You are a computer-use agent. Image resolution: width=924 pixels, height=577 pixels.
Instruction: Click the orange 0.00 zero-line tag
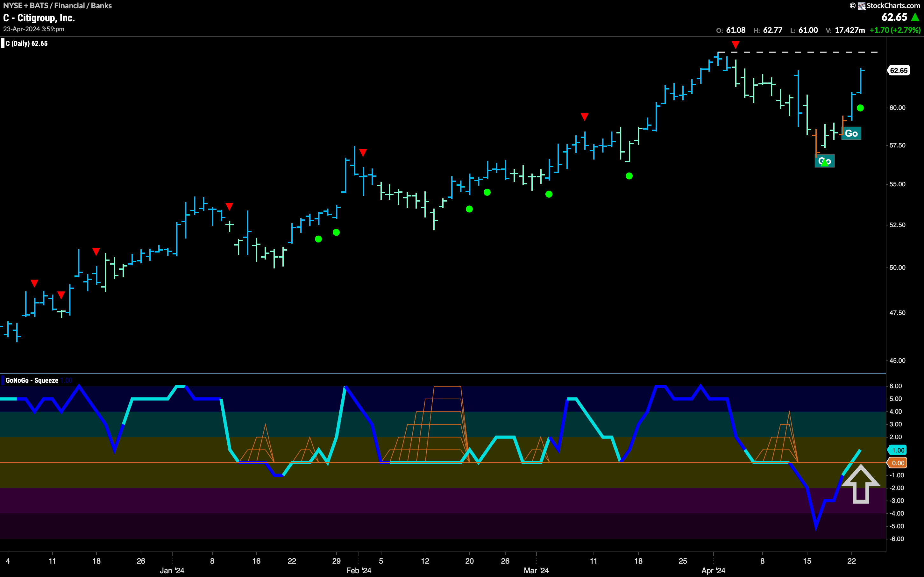897,463
